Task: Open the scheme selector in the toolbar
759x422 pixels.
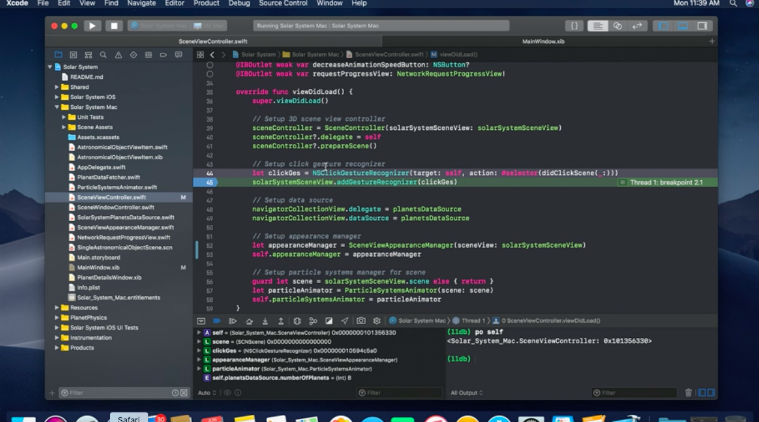Action: pyautogui.click(x=177, y=26)
